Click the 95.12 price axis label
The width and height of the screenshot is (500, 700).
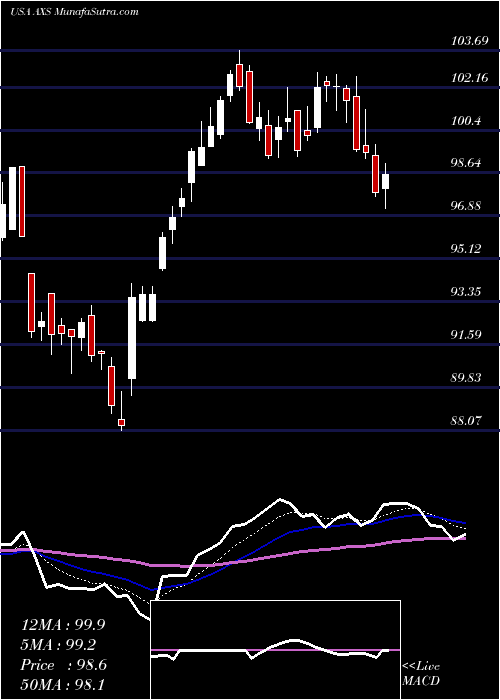pyautogui.click(x=467, y=249)
